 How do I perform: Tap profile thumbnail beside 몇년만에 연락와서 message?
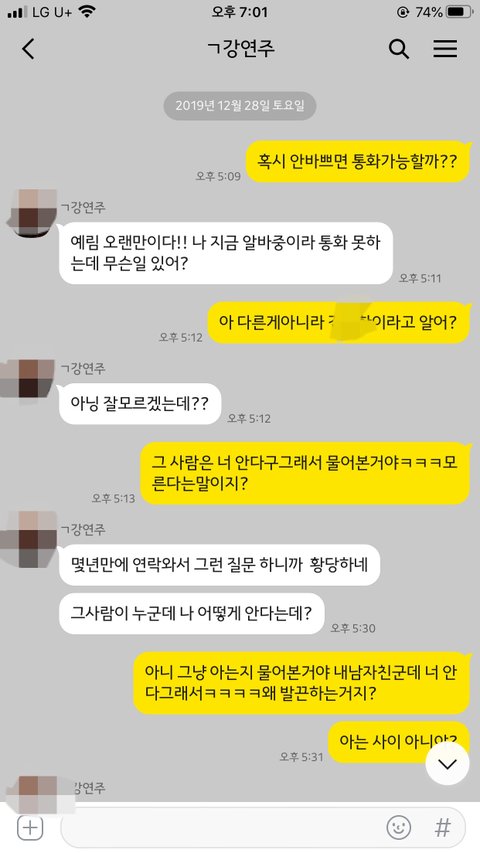tap(29, 540)
